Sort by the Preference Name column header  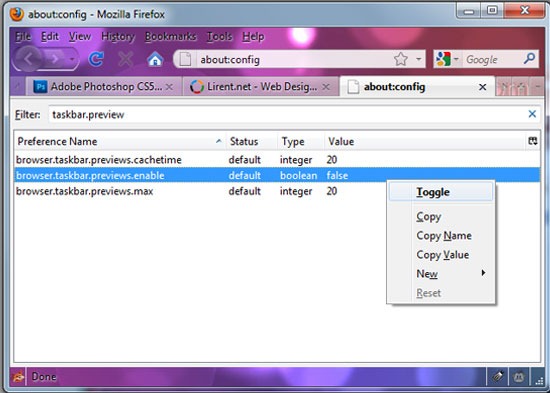tap(120, 141)
